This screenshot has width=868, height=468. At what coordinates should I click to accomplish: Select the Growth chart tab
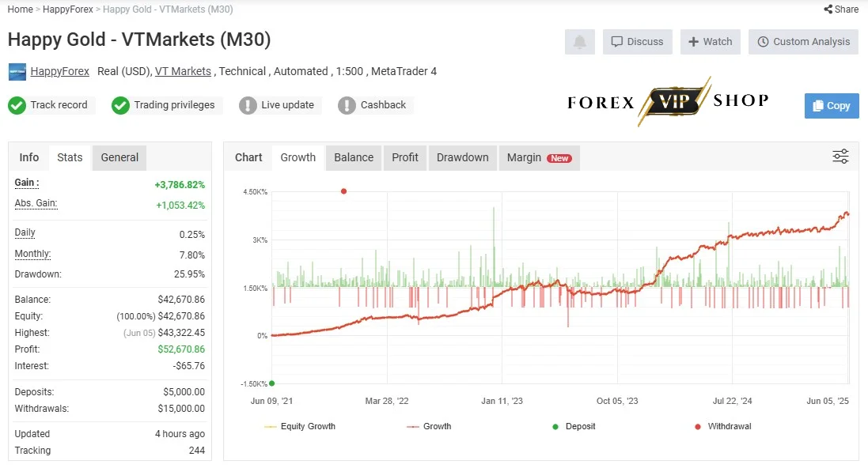click(x=298, y=157)
